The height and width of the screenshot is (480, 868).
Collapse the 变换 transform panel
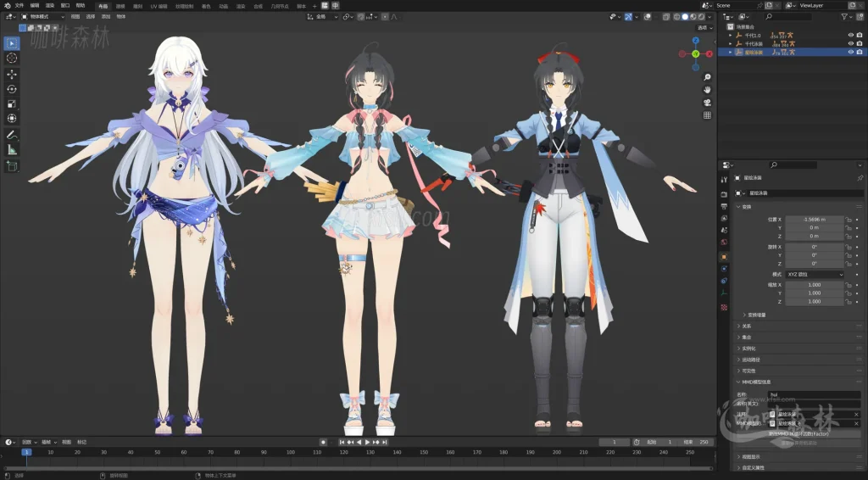coord(744,207)
